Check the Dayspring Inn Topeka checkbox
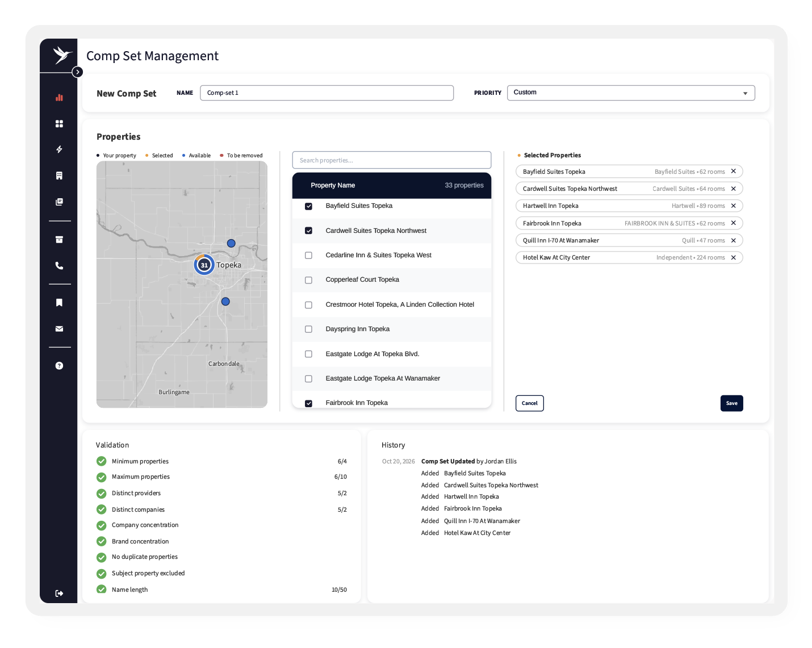The width and height of the screenshot is (812, 648). 309,329
